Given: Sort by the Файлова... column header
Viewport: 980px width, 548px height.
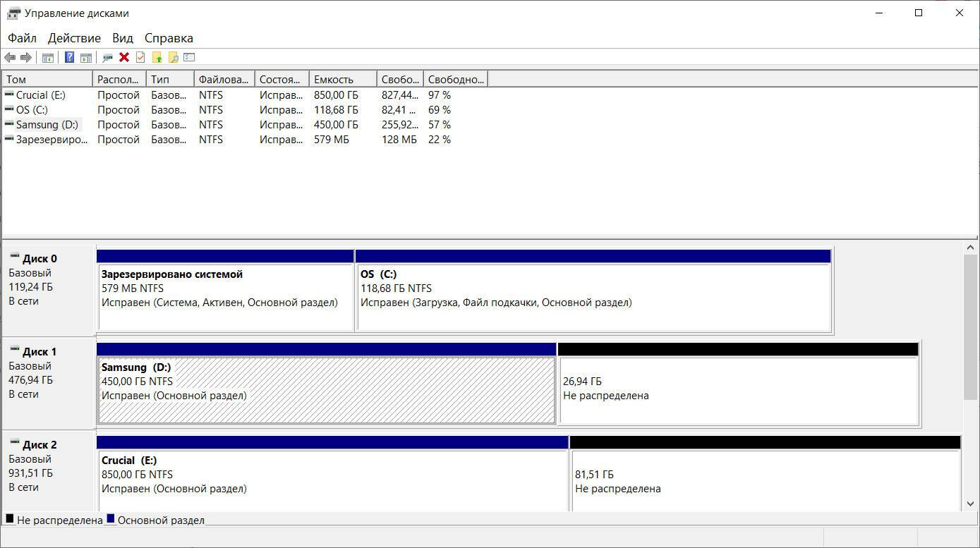Looking at the screenshot, I should [225, 79].
